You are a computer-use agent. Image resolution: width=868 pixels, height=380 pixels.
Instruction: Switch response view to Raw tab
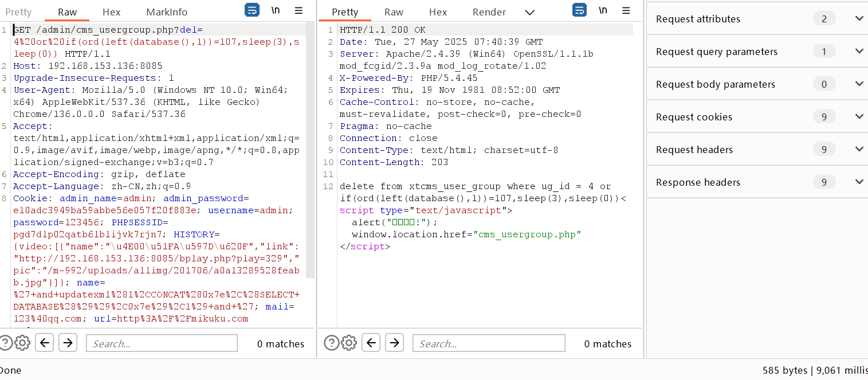(x=394, y=12)
